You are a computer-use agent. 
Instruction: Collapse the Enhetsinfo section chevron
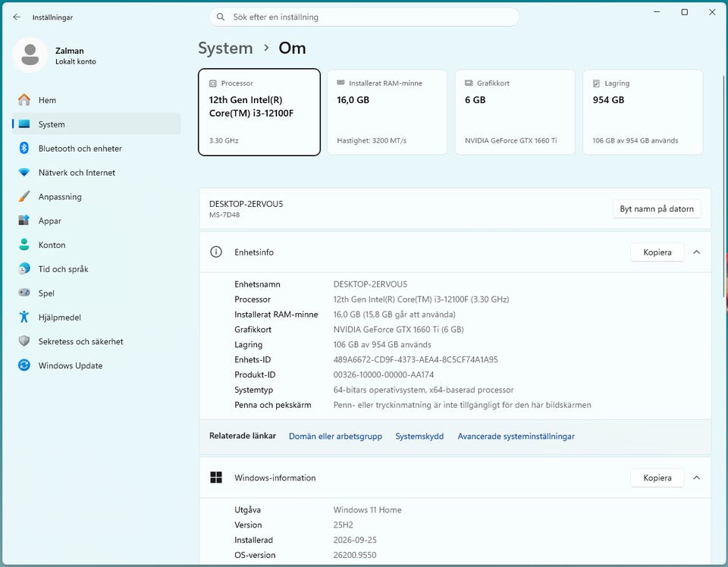pos(696,252)
